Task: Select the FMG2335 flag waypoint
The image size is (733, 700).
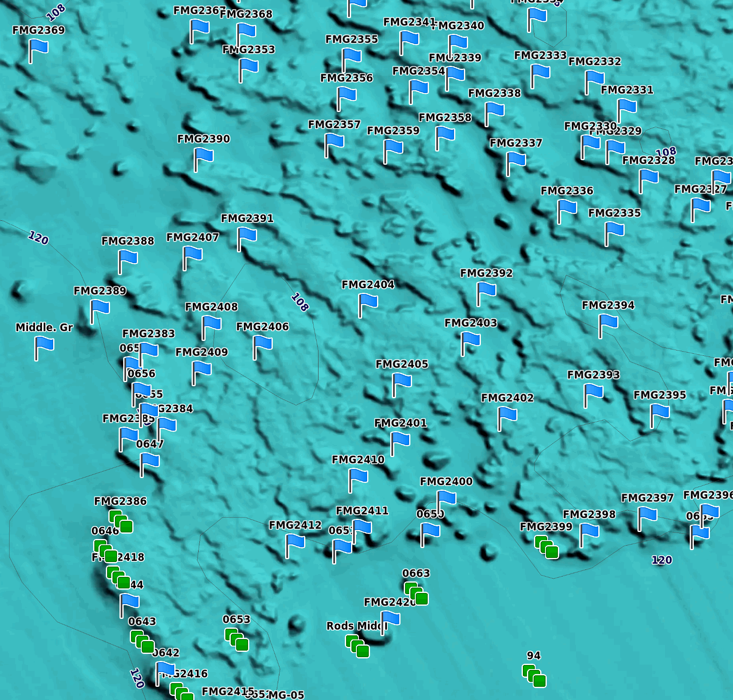Action: (x=614, y=233)
